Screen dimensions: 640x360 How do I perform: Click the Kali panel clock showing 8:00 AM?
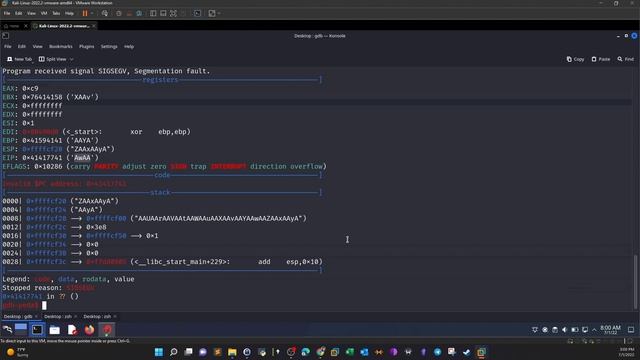click(610, 329)
